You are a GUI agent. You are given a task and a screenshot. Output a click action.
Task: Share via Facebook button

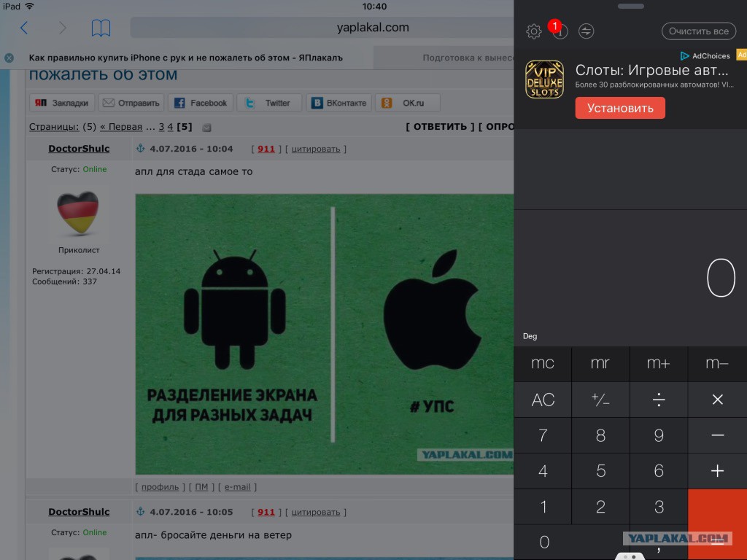pos(201,103)
